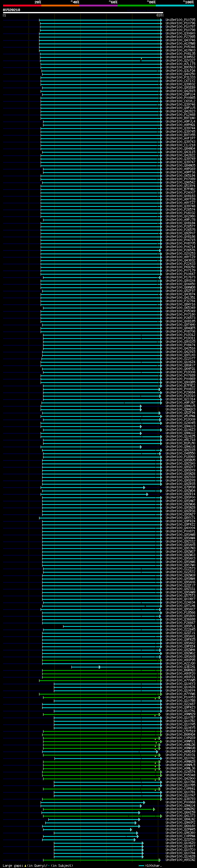Select the UniRef100_P05346 row label

click(180, 47)
